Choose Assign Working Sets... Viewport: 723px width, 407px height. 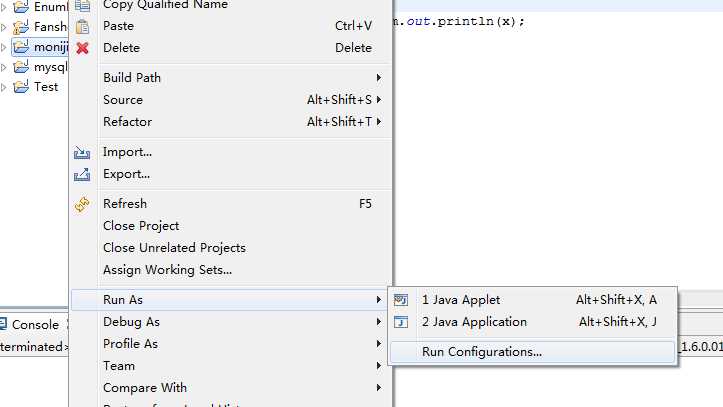coord(231,270)
